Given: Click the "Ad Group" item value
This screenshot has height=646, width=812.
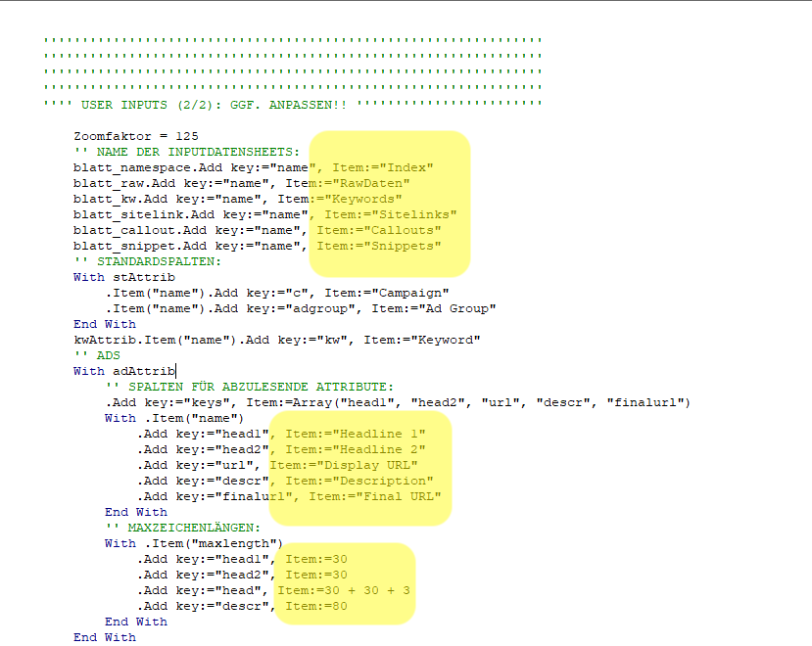Looking at the screenshot, I should coord(459,308).
